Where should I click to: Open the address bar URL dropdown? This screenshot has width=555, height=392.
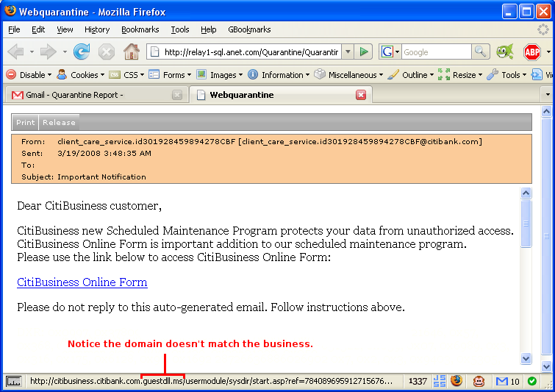pos(348,52)
